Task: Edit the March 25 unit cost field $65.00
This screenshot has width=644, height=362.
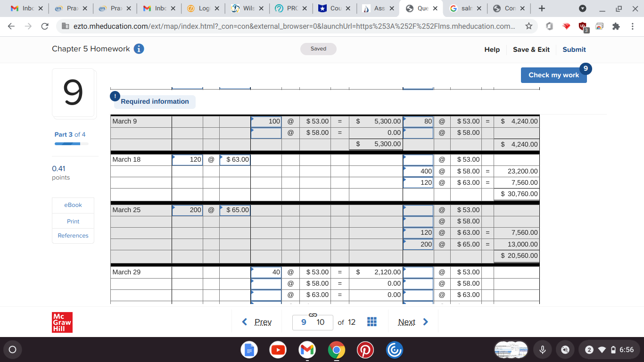Action: tap(235, 210)
